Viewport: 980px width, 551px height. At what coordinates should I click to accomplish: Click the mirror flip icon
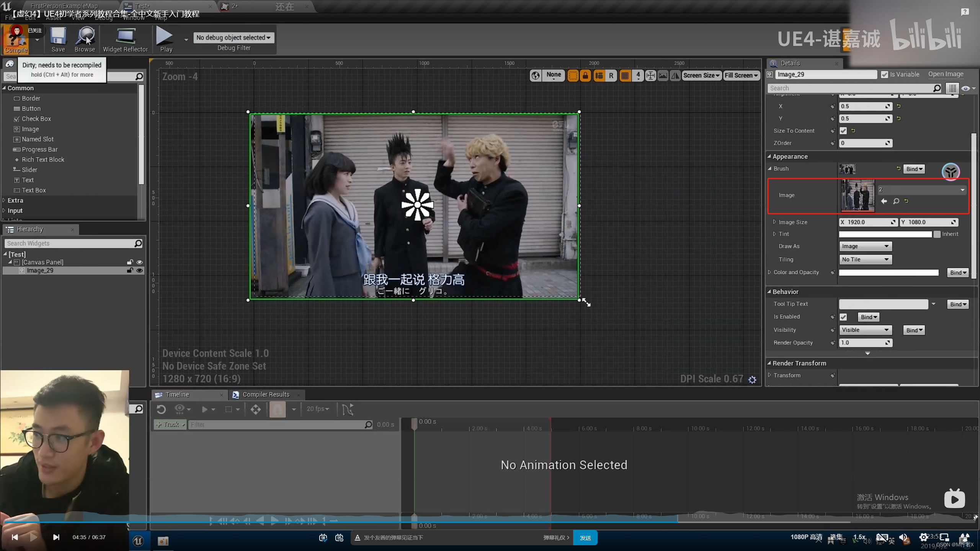pyautogui.click(x=676, y=75)
